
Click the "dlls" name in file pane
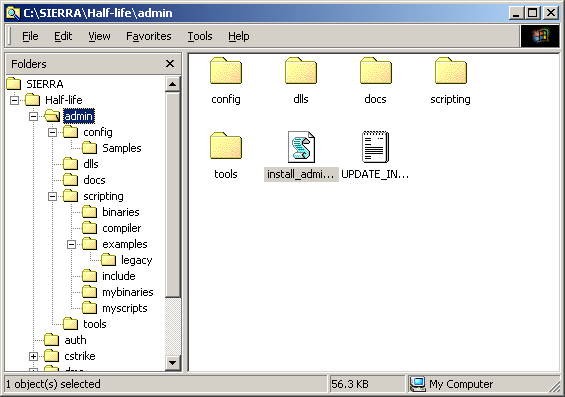click(x=301, y=99)
